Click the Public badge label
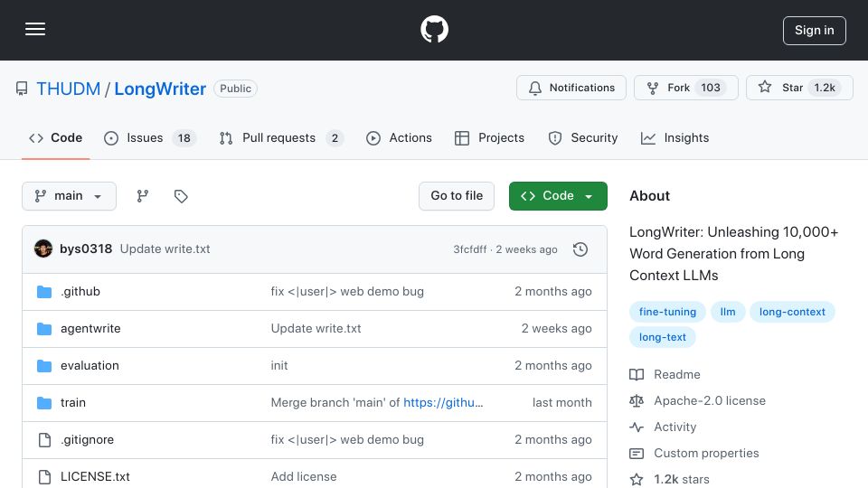 [x=235, y=89]
